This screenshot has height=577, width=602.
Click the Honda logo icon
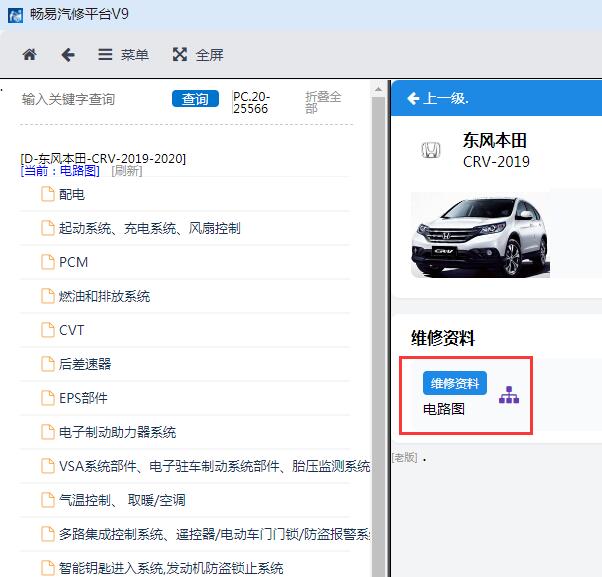tap(431, 150)
